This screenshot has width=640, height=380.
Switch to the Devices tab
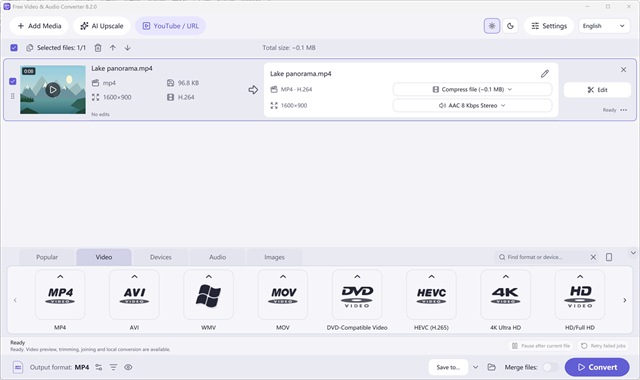[160, 257]
